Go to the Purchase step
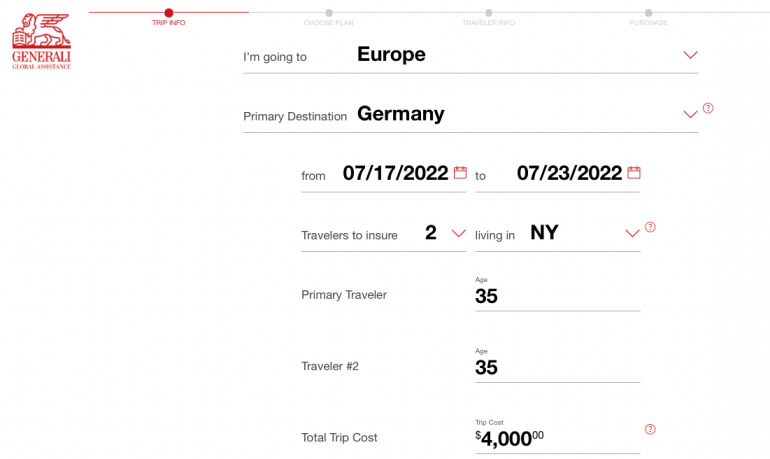The height and width of the screenshot is (459, 770). pyautogui.click(x=648, y=22)
